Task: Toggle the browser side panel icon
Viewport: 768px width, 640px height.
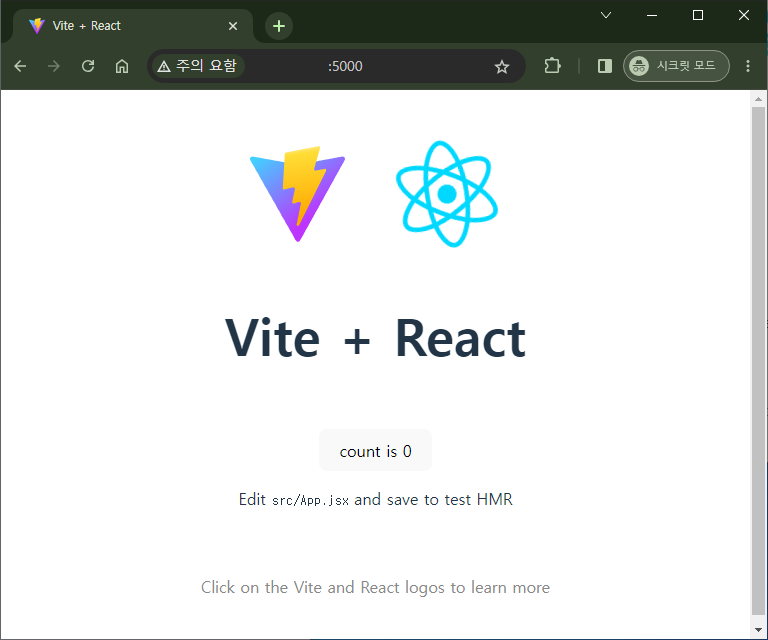Action: [x=605, y=66]
